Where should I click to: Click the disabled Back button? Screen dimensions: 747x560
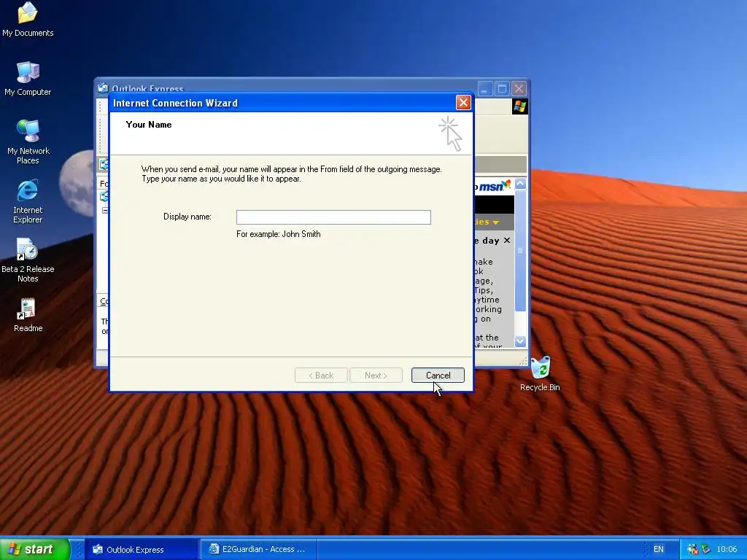321,376
